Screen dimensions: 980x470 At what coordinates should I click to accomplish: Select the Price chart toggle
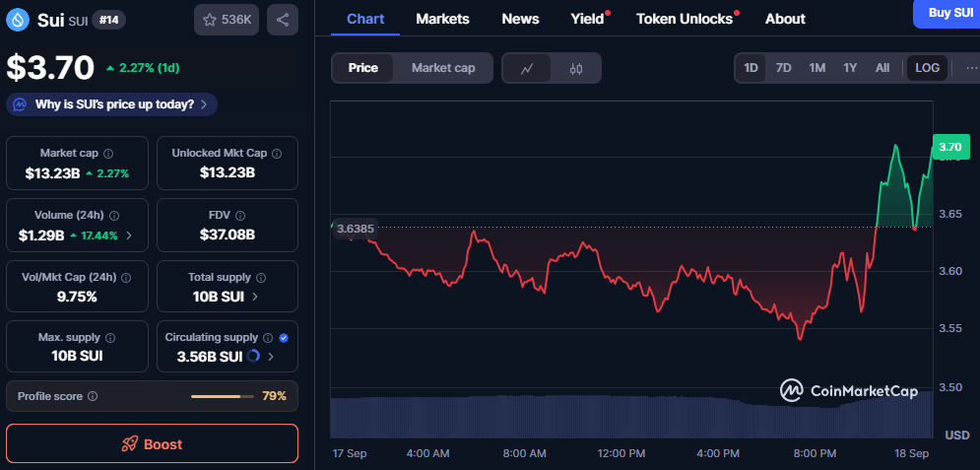[x=362, y=68]
